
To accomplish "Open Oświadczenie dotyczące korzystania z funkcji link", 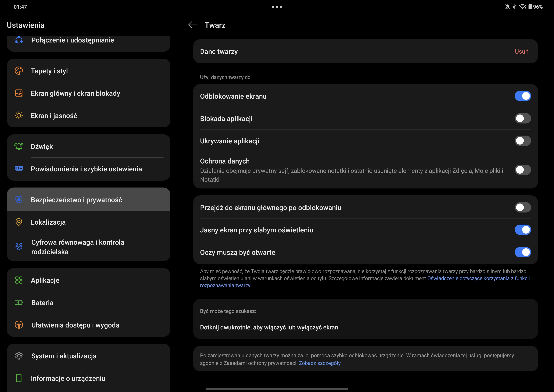I will 478,278.
